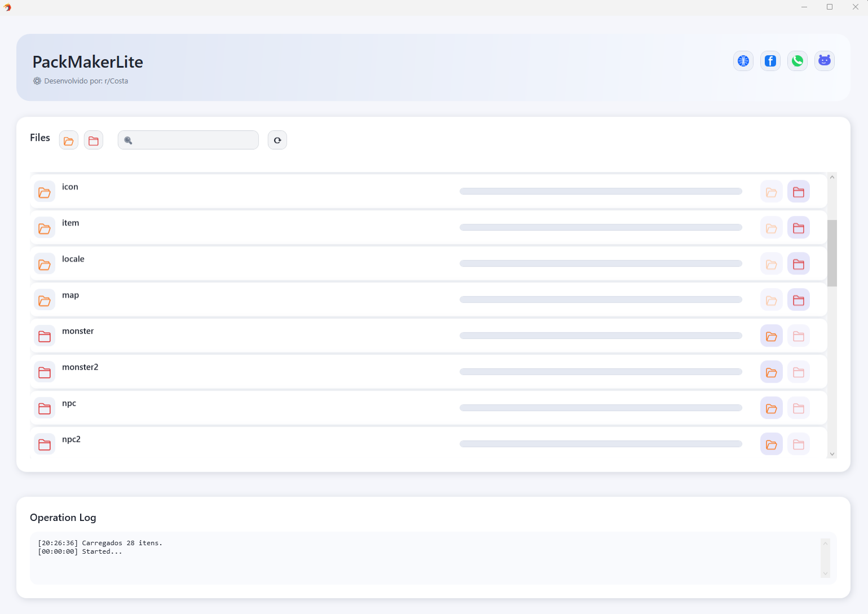Click the purple bot icon

click(x=824, y=61)
